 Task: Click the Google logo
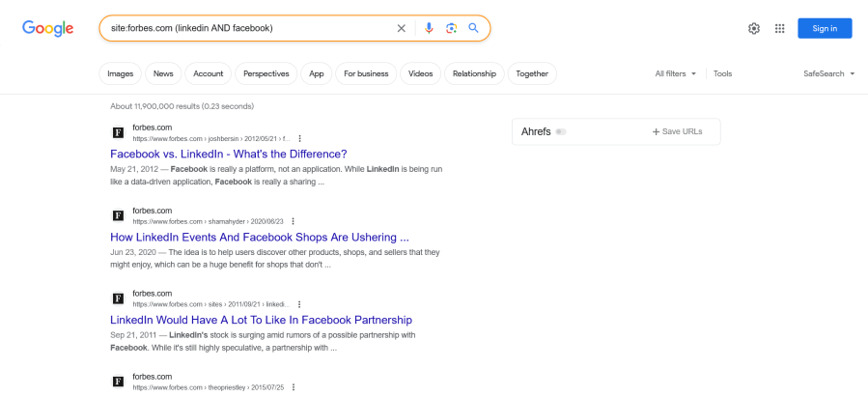tap(47, 28)
